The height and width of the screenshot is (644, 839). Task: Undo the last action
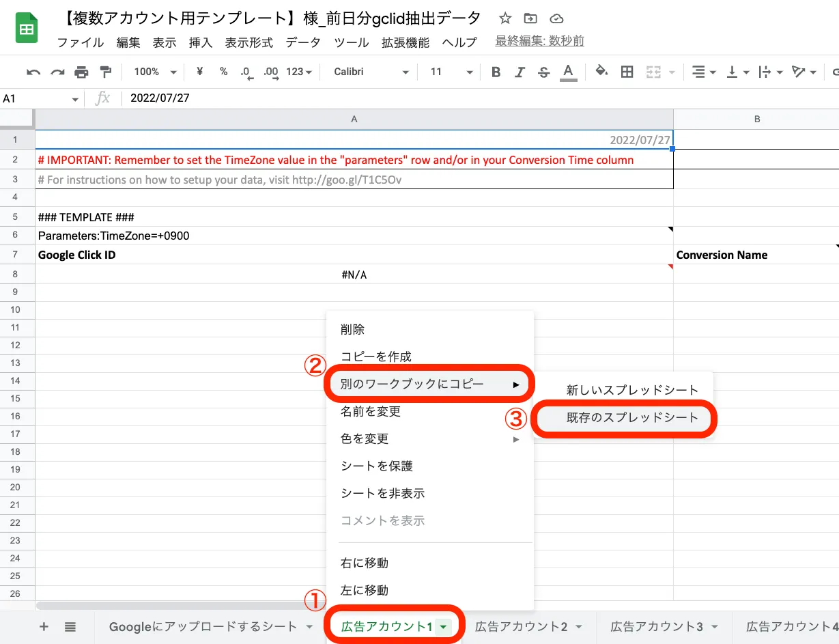[x=33, y=72]
